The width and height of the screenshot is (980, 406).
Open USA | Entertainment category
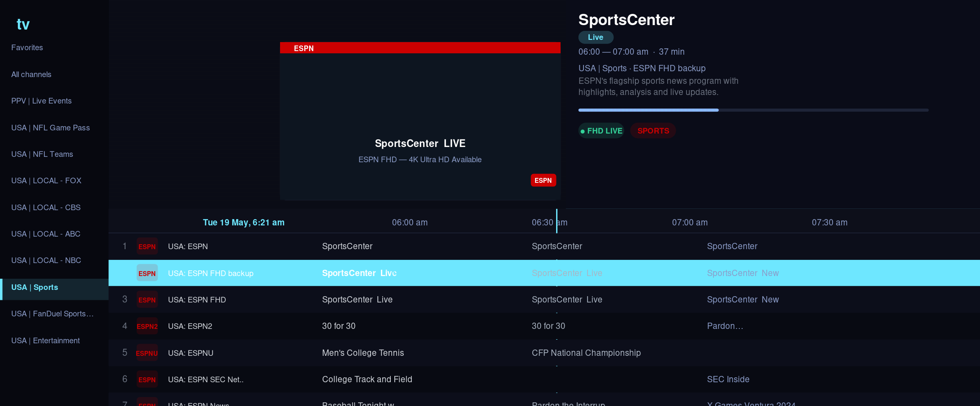pyautogui.click(x=45, y=341)
